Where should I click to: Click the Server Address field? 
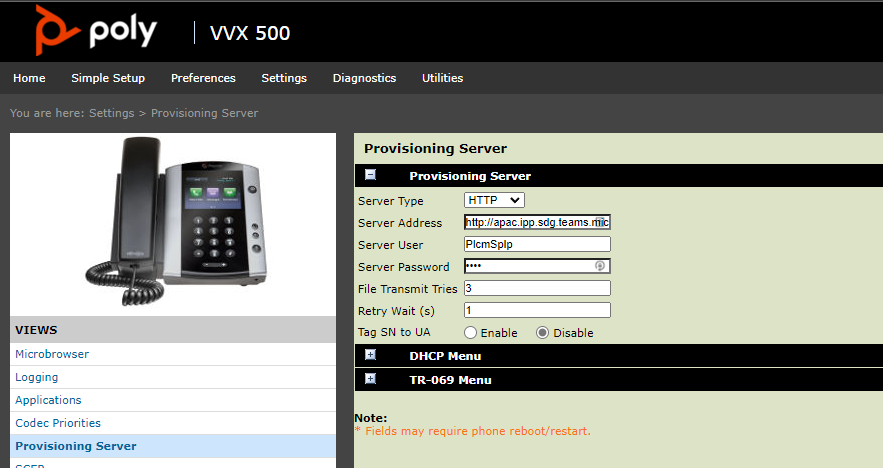pos(537,222)
